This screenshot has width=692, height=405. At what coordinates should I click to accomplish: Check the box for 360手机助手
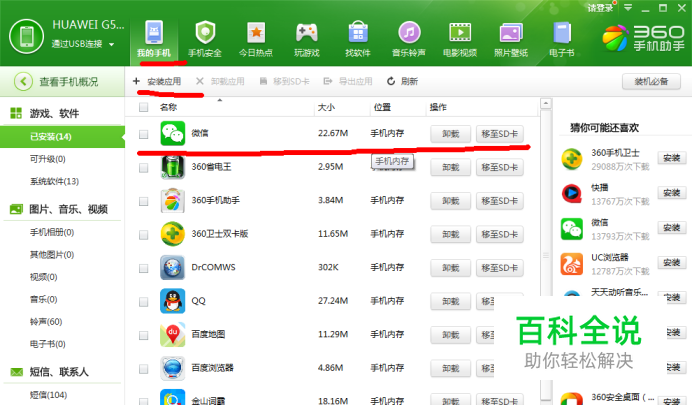tap(143, 201)
